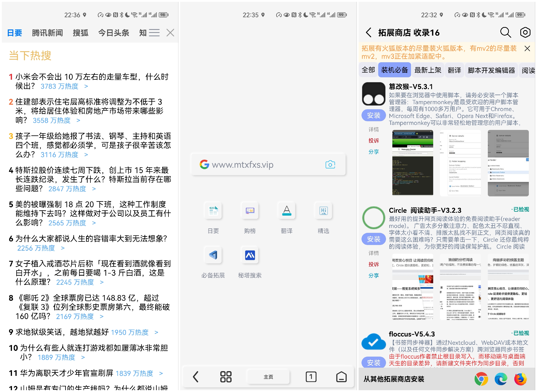Open second 篡改猴 screenshot Server details
This screenshot has width=537, height=392.
pyautogui.click(x=460, y=163)
